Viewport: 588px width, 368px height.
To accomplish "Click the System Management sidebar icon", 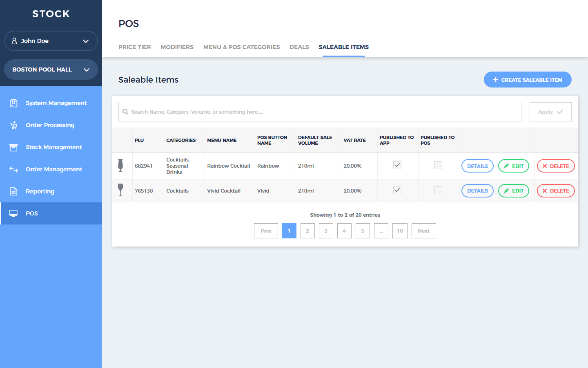I will (x=13, y=103).
